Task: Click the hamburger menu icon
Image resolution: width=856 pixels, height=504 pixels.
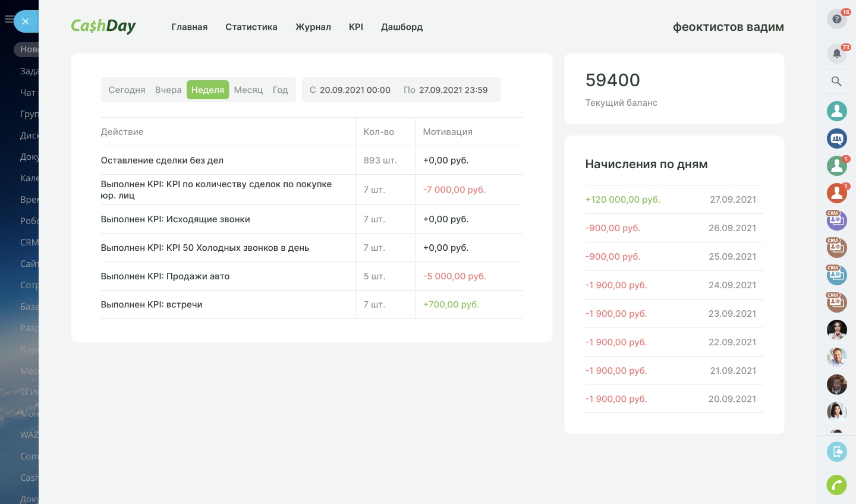Action: tap(8, 20)
